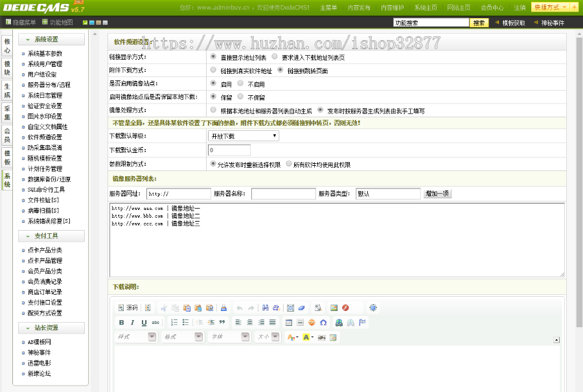Align text left in editor

point(238,323)
